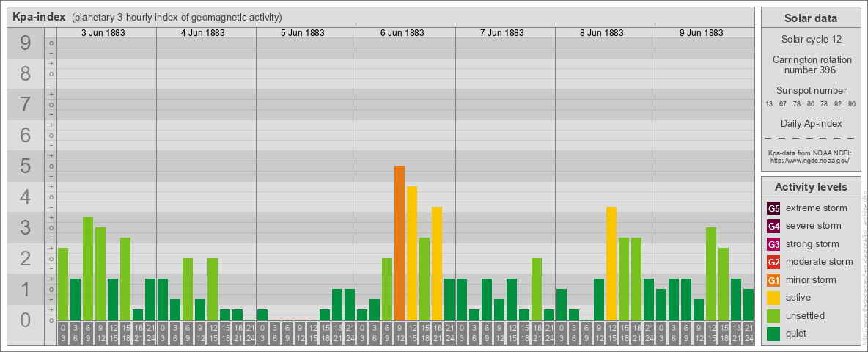Select the 18-21 light green bar on 7 Jun 1883
The height and width of the screenshot is (352, 868).
[x=537, y=289]
